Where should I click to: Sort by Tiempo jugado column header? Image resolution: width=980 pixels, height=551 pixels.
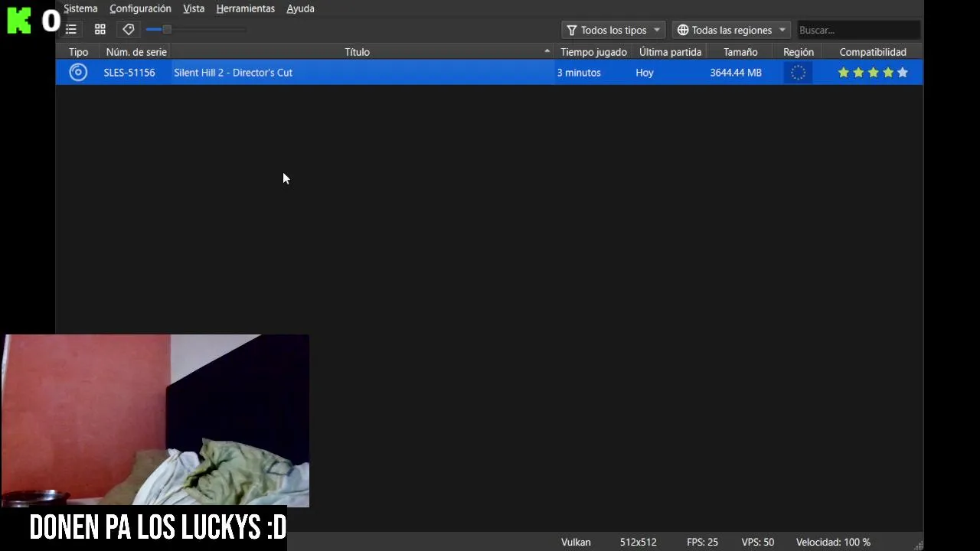[593, 52]
